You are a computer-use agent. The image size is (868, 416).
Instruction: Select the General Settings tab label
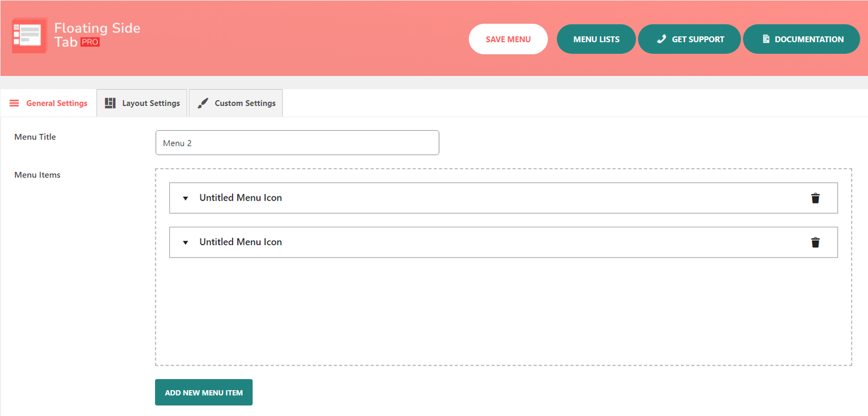[56, 103]
